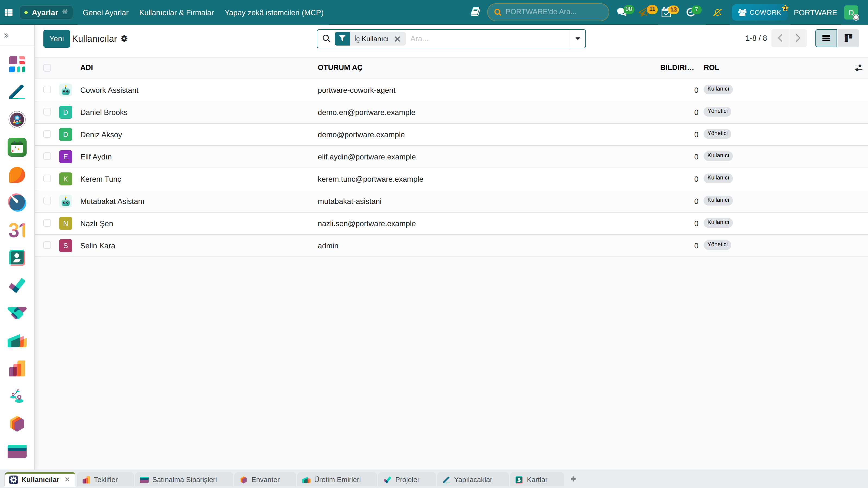
Task: Switch to kanban view
Action: (x=848, y=38)
